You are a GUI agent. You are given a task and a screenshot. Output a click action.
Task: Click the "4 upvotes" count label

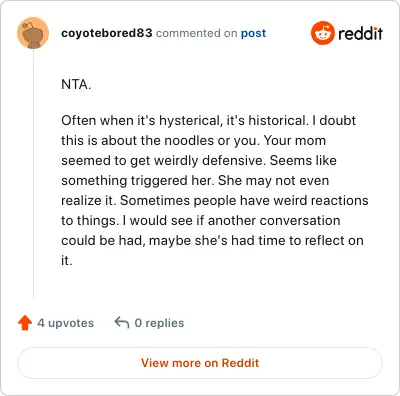point(66,323)
